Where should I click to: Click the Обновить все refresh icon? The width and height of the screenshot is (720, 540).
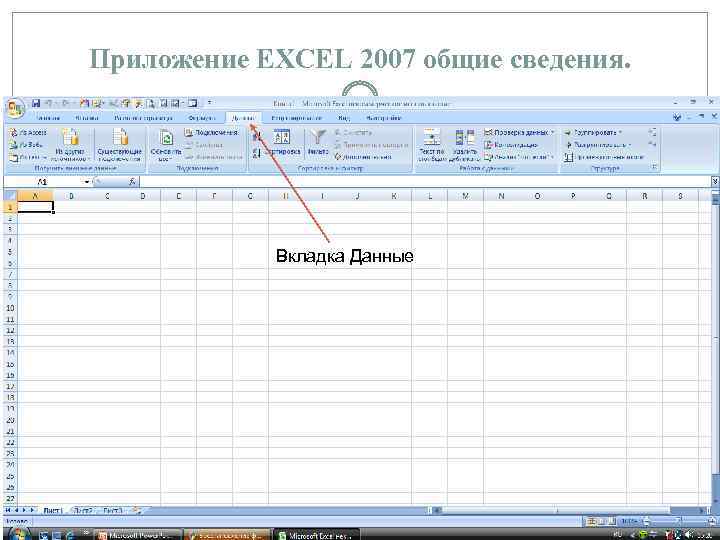click(x=166, y=137)
